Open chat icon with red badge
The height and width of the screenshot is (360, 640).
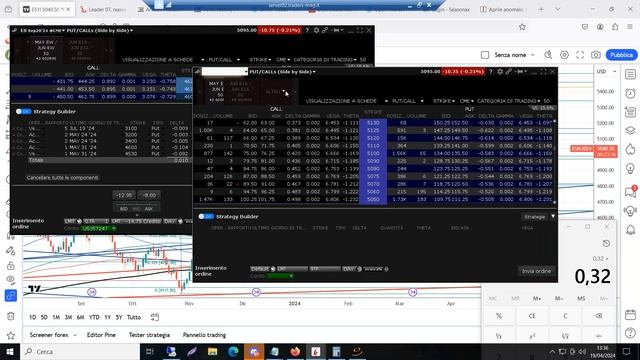pos(630,191)
